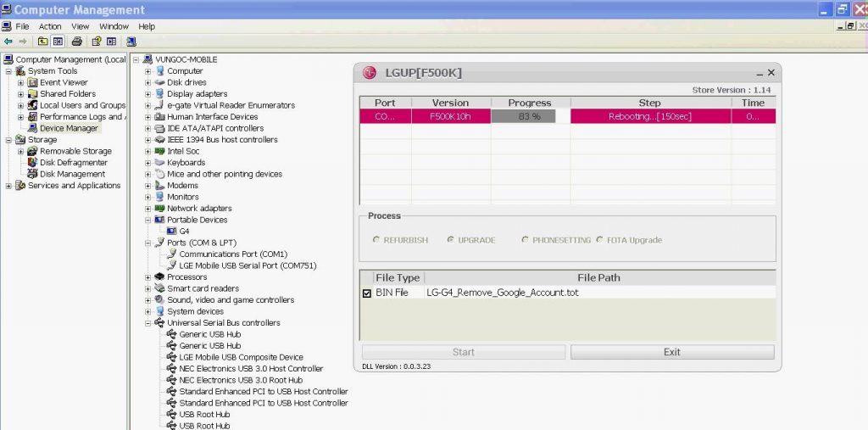Collapse the System Tools node
The image size is (868, 430).
(x=8, y=71)
